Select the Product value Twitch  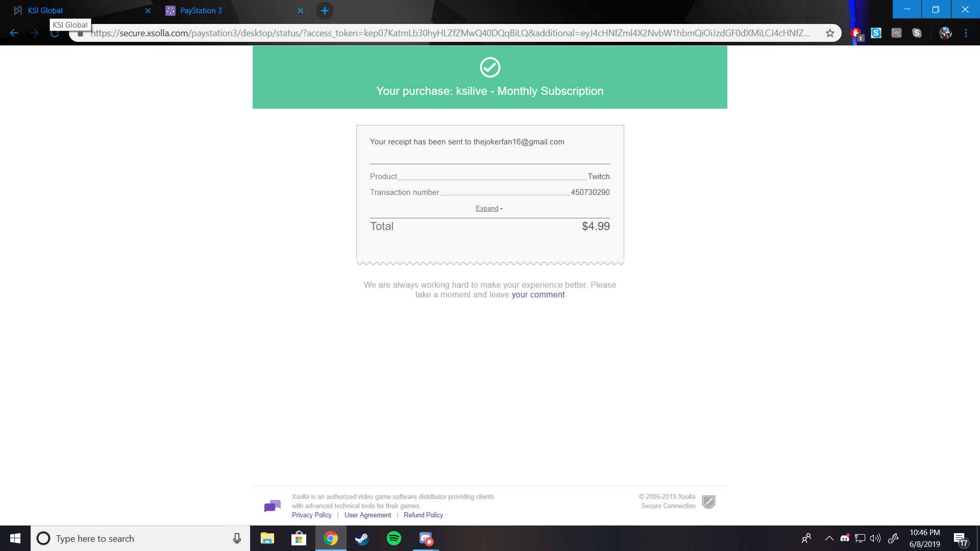pyautogui.click(x=599, y=177)
